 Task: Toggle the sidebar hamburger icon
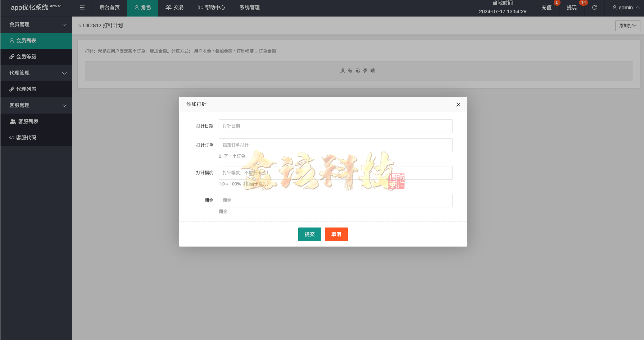point(82,8)
